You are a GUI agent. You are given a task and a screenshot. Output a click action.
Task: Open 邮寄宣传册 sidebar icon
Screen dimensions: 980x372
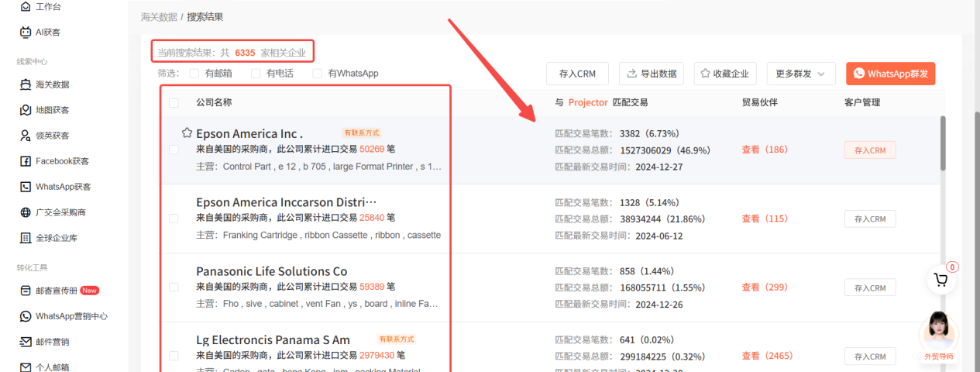(x=26, y=291)
